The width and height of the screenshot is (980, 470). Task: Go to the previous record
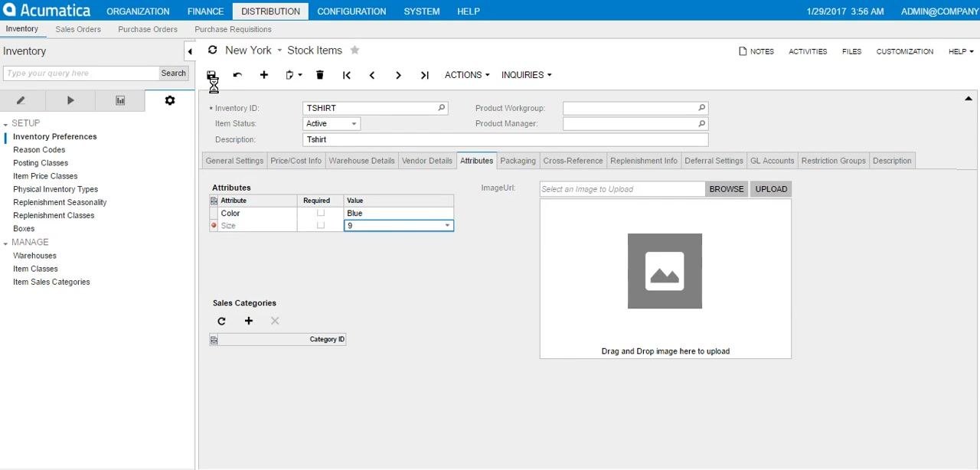point(372,75)
